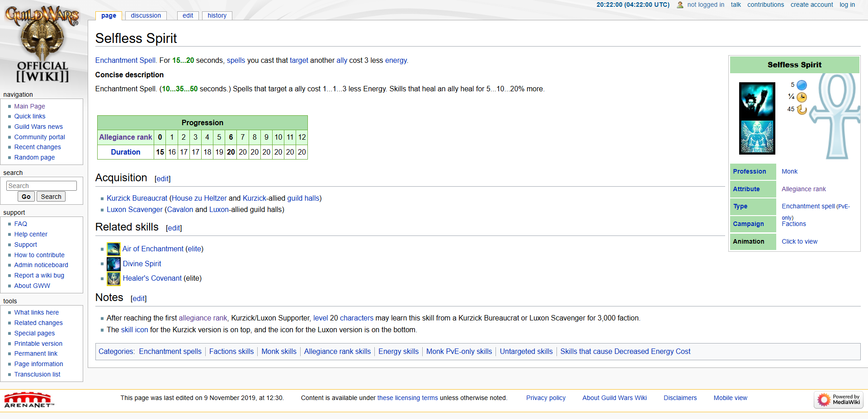Open the Kurzick Selfless Spirit skill icon
The height and width of the screenshot is (419, 868).
tap(757, 100)
